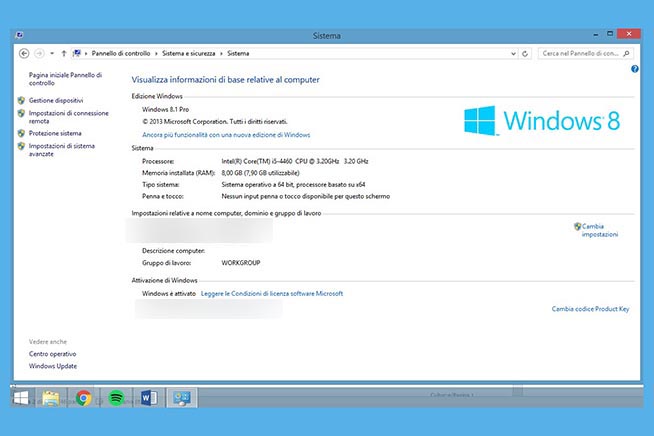Image resolution: width=654 pixels, height=436 pixels.
Task: Select the Pannello di controllo breadcrumb
Action: point(121,53)
